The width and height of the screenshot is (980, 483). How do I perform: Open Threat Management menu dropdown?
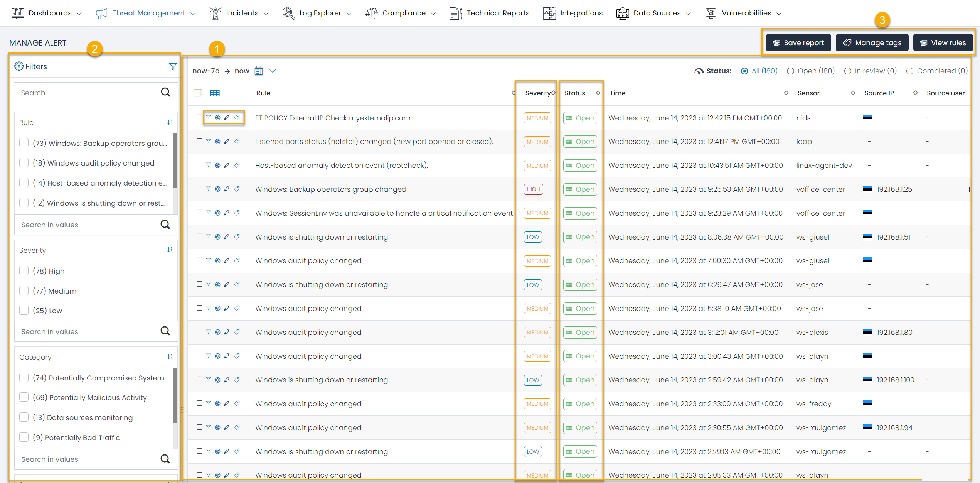(148, 13)
